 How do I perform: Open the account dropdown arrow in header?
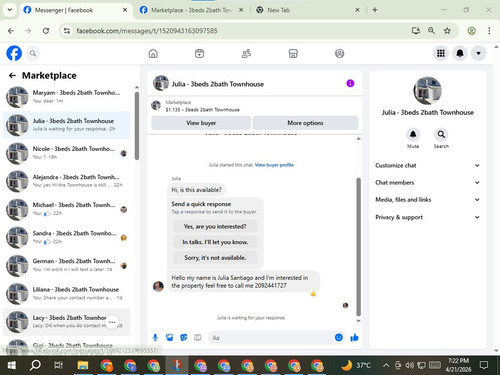(478, 53)
